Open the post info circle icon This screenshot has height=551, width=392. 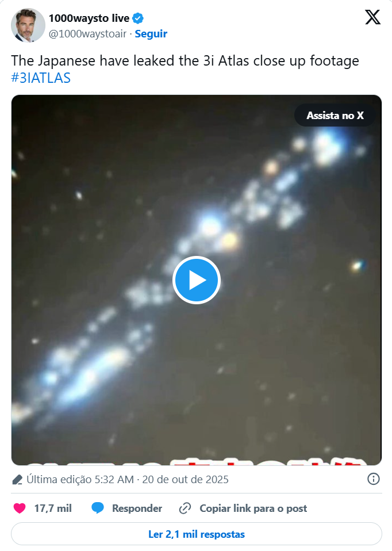374,479
